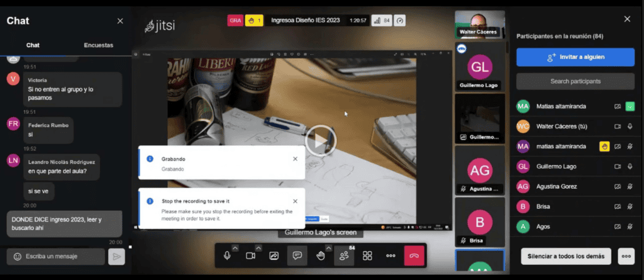Click Agos muted microphone icon
Screen dimensions: 644x280
(630, 227)
